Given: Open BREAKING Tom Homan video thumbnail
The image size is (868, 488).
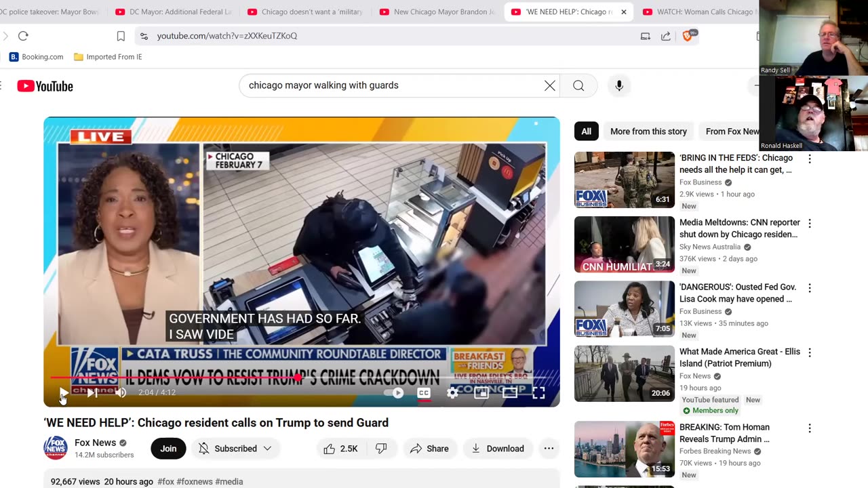Looking at the screenshot, I should pyautogui.click(x=625, y=449).
